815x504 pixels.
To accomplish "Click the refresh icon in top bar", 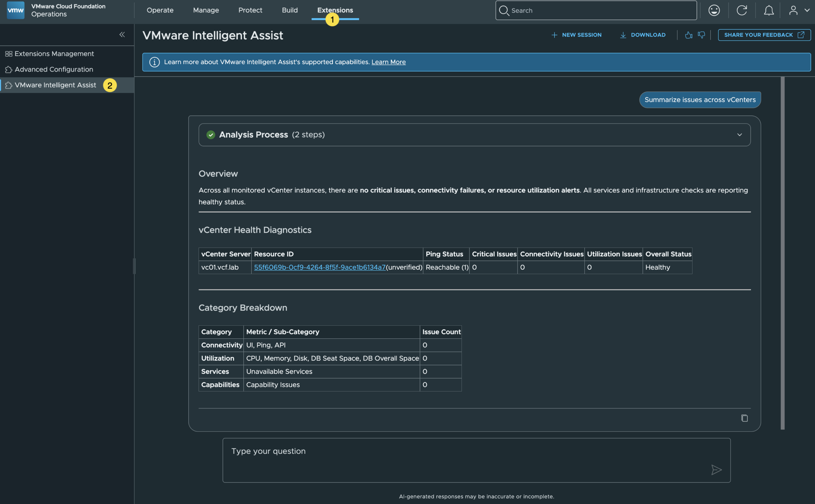I will coord(742,10).
